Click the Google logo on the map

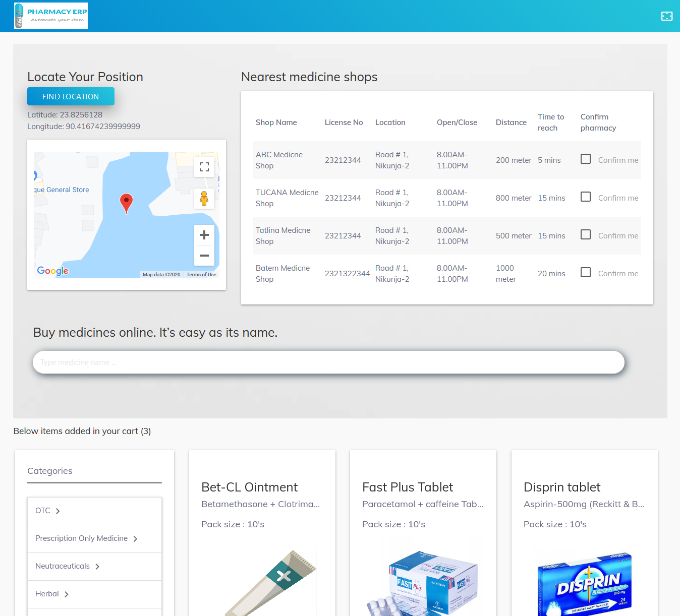pyautogui.click(x=52, y=271)
